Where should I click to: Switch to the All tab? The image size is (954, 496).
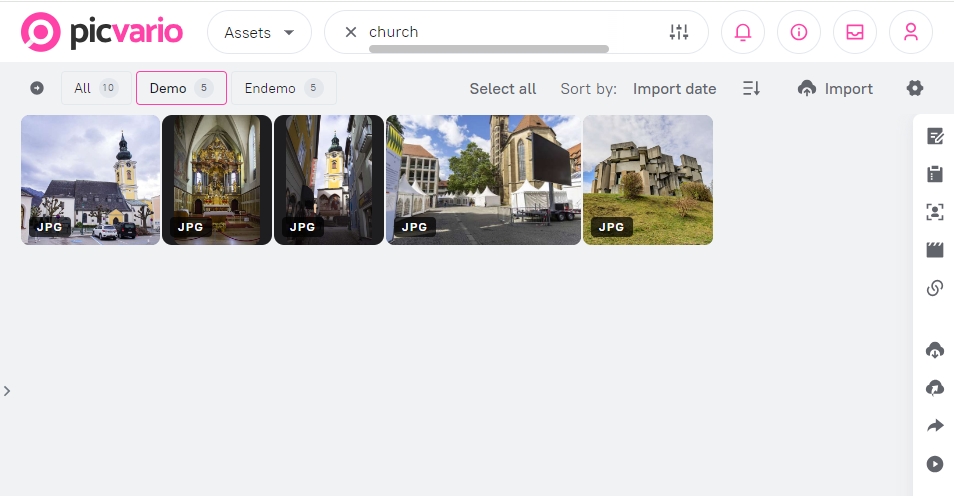[x=95, y=88]
